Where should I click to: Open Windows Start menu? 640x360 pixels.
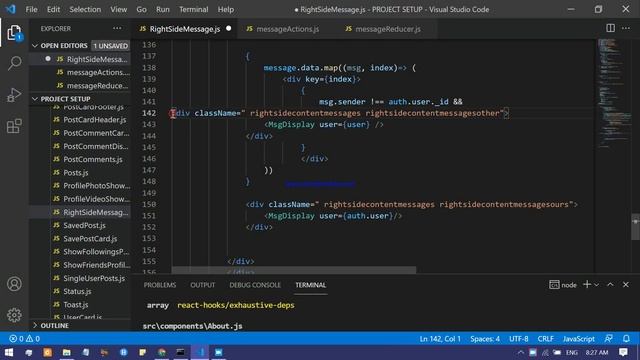point(9,352)
